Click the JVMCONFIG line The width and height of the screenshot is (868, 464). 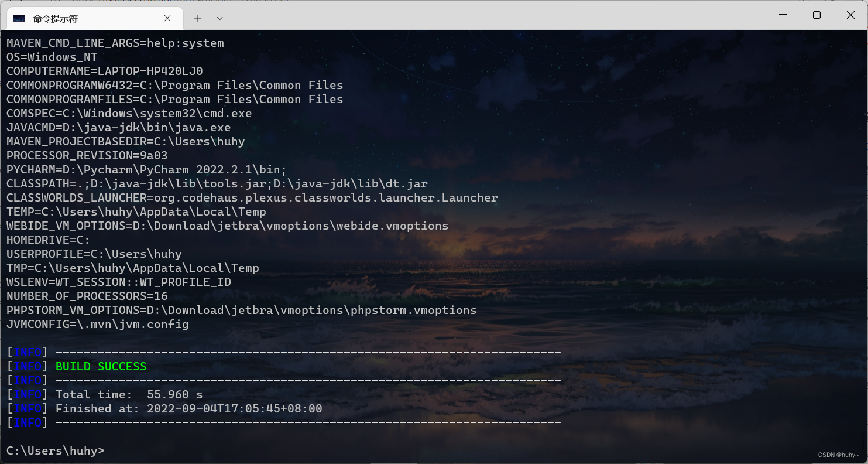coord(98,324)
